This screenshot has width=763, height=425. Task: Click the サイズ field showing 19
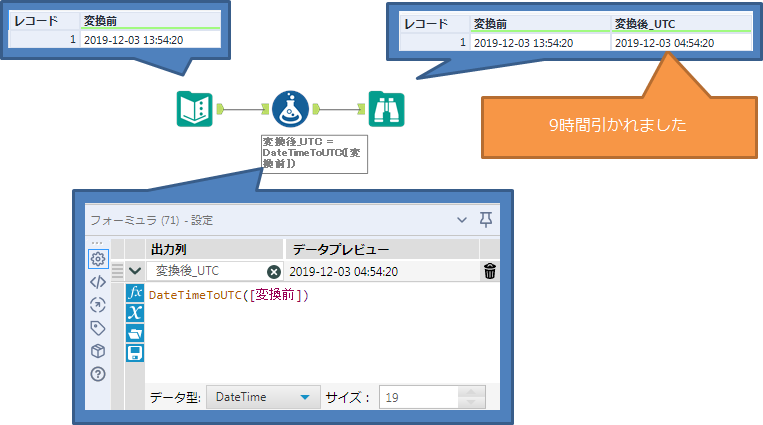click(x=418, y=397)
